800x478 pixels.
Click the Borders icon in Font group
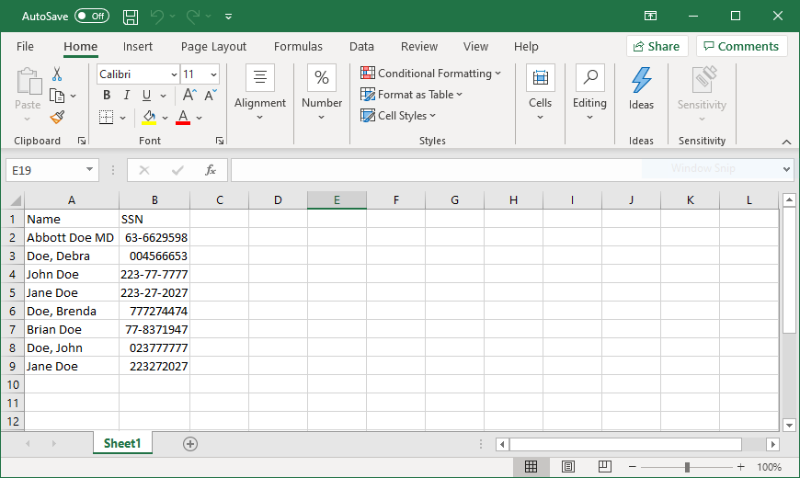tap(105, 117)
